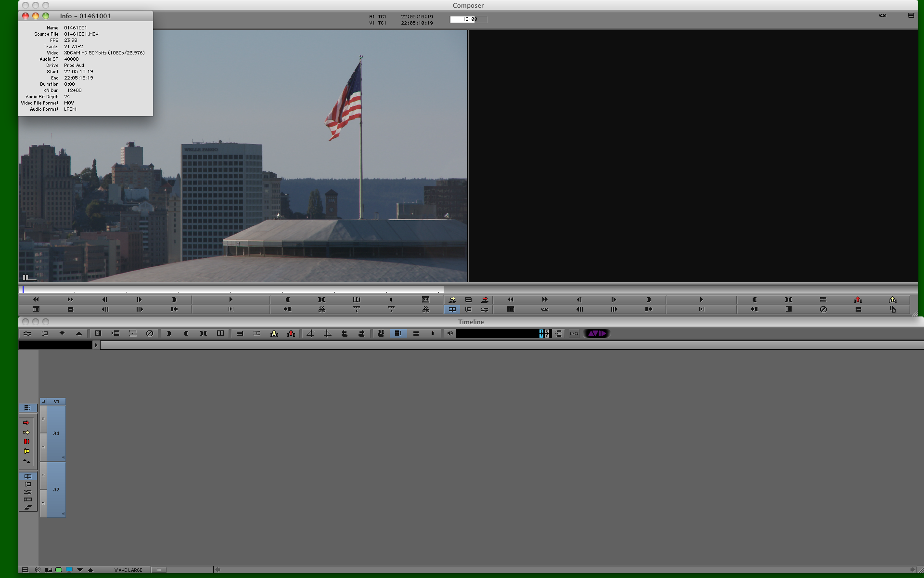Select the yellow Ripple Trim tool

click(26, 451)
